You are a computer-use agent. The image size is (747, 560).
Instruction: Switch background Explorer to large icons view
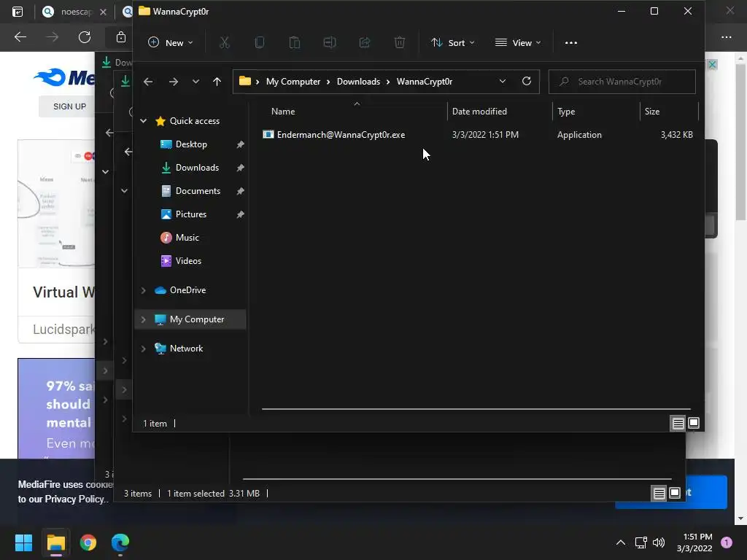tap(675, 494)
